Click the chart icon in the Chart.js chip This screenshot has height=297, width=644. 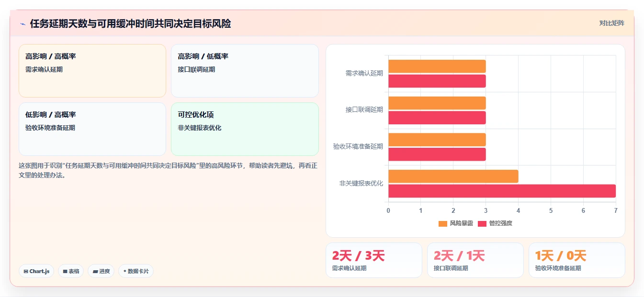tap(26, 271)
